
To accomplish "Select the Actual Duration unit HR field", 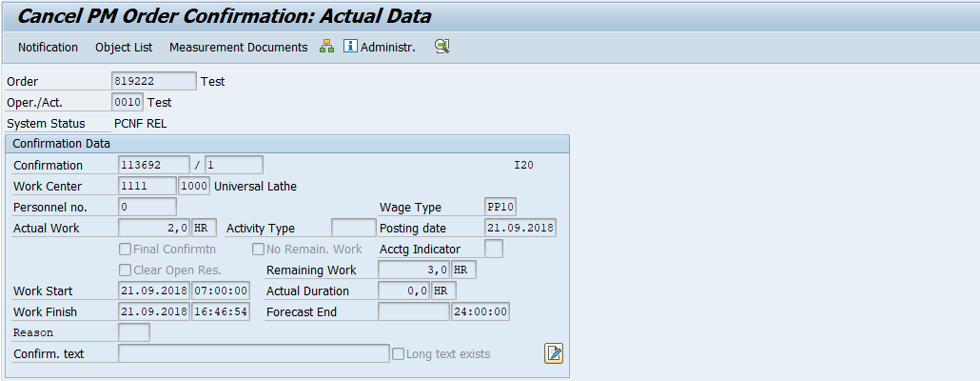I will pos(443,291).
